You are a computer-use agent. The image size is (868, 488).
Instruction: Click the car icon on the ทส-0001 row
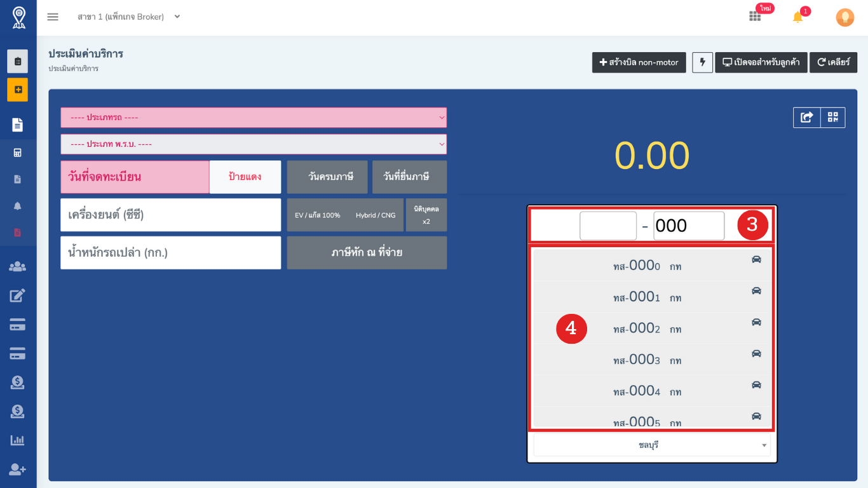756,290
